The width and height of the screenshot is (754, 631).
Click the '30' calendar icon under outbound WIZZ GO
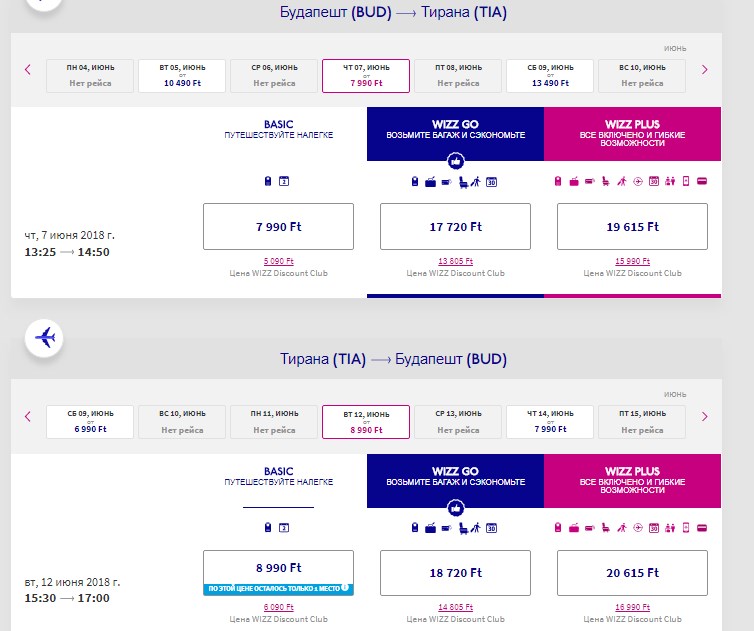click(x=491, y=182)
